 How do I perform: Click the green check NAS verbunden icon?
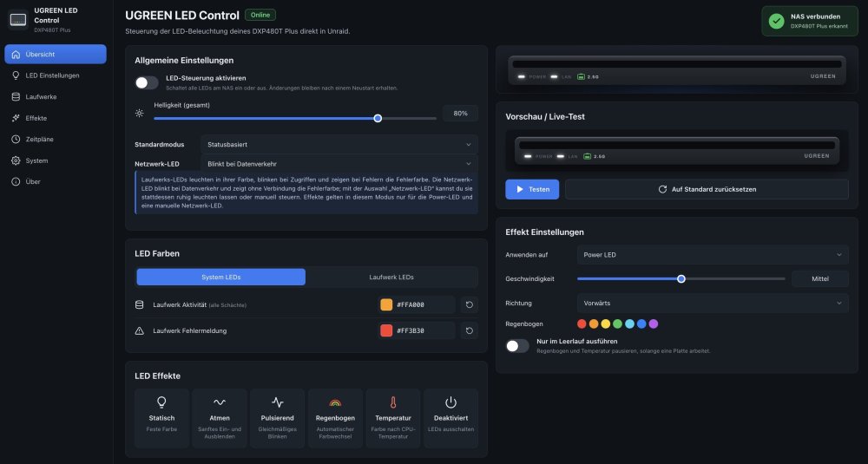(777, 21)
